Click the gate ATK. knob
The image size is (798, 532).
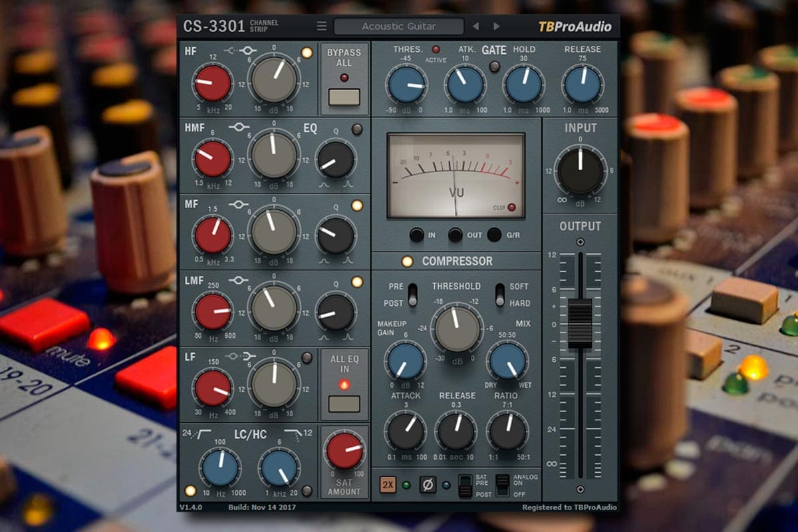[x=465, y=84]
